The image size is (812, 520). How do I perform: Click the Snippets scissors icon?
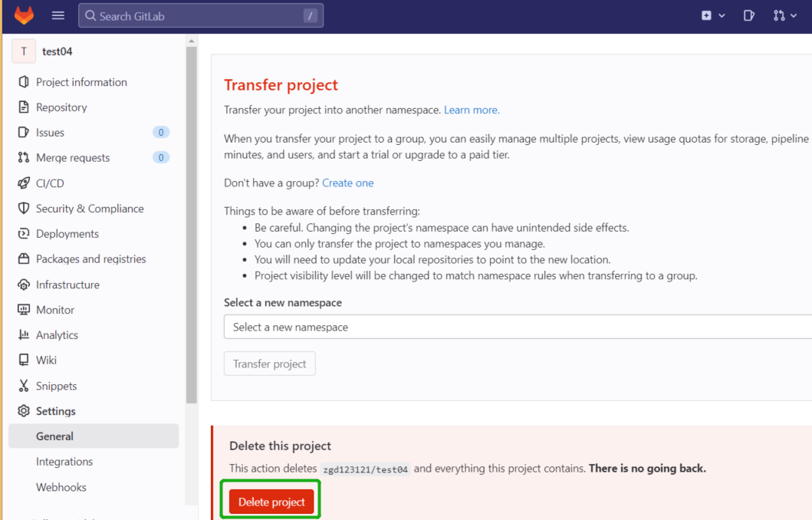pyautogui.click(x=23, y=385)
